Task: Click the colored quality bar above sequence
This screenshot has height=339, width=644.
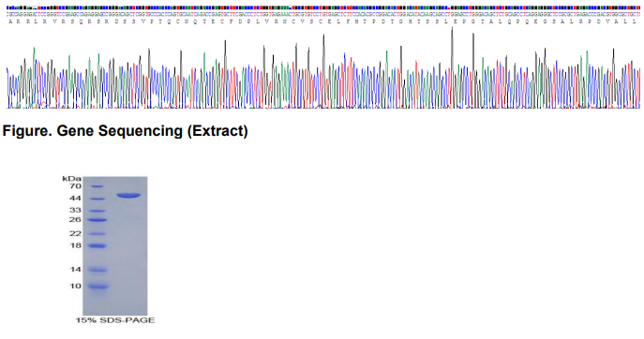Action: (323, 7)
